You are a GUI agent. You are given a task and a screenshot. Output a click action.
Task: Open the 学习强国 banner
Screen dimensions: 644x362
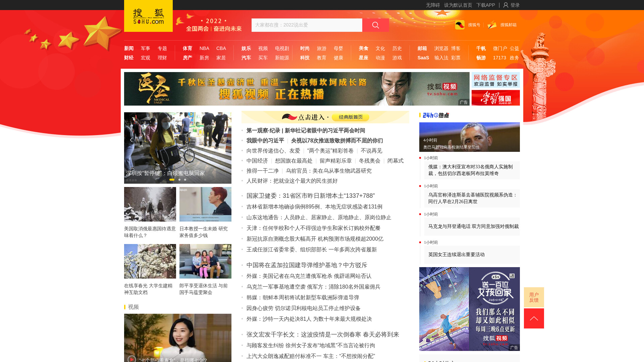[x=496, y=98]
